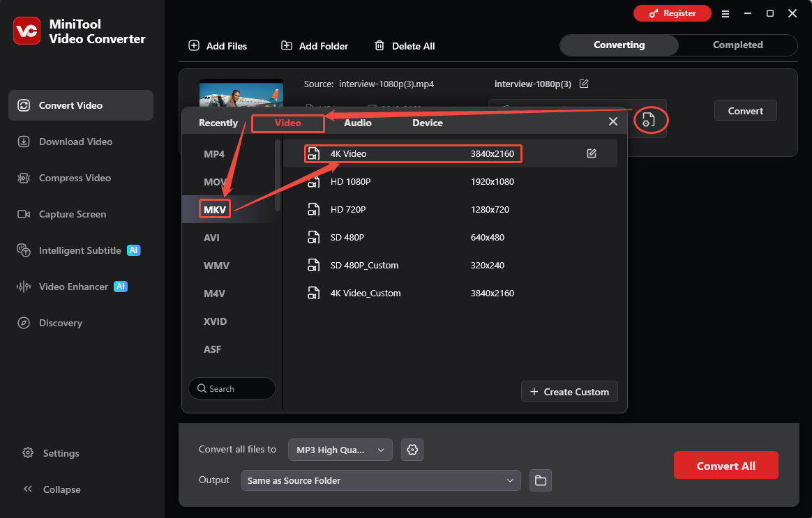Switch to the Completed tab
Image resolution: width=812 pixels, height=518 pixels.
(737, 45)
